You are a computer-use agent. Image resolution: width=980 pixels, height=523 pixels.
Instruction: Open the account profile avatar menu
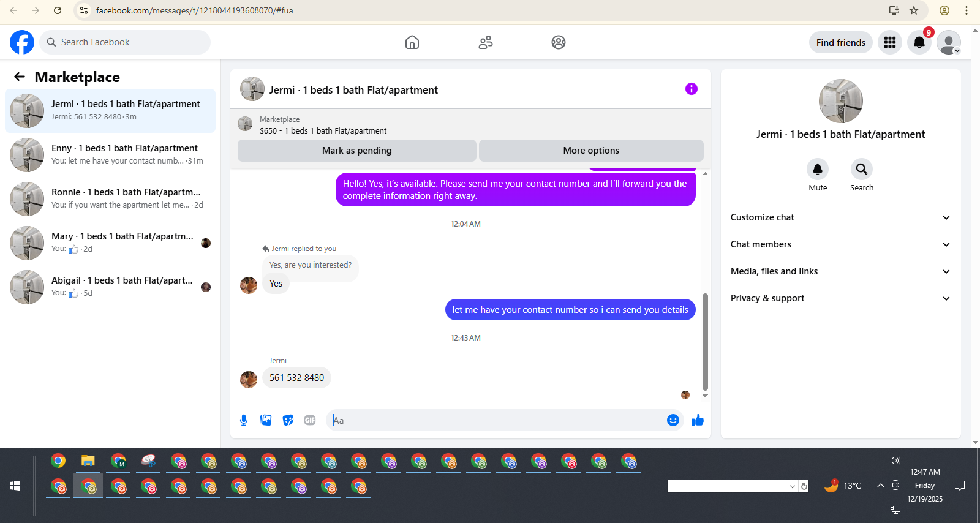[949, 42]
